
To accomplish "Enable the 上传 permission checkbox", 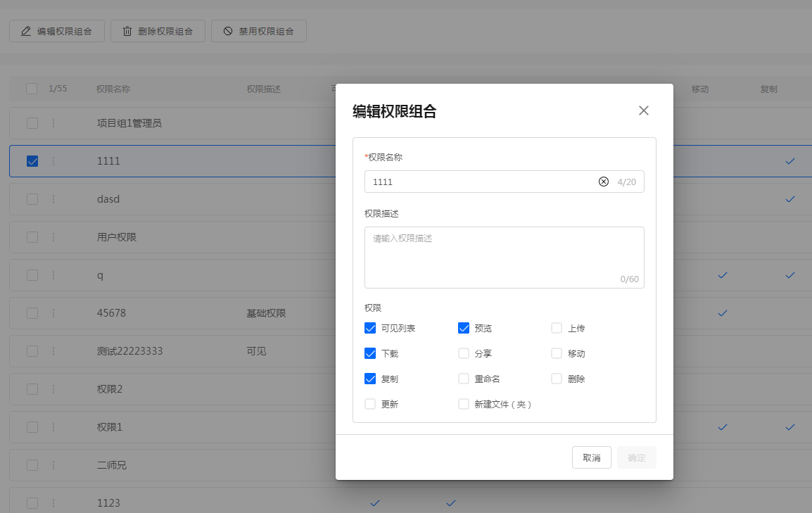I will 557,328.
